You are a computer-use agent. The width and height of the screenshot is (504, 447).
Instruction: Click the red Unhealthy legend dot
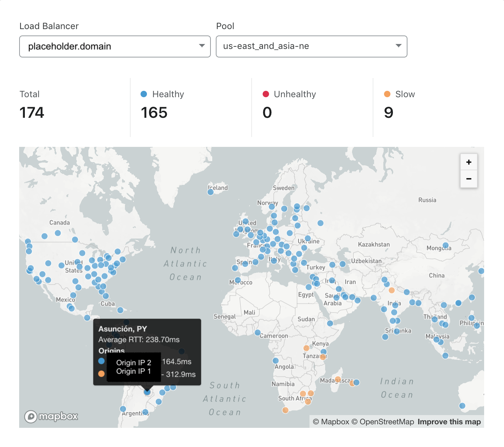(266, 94)
